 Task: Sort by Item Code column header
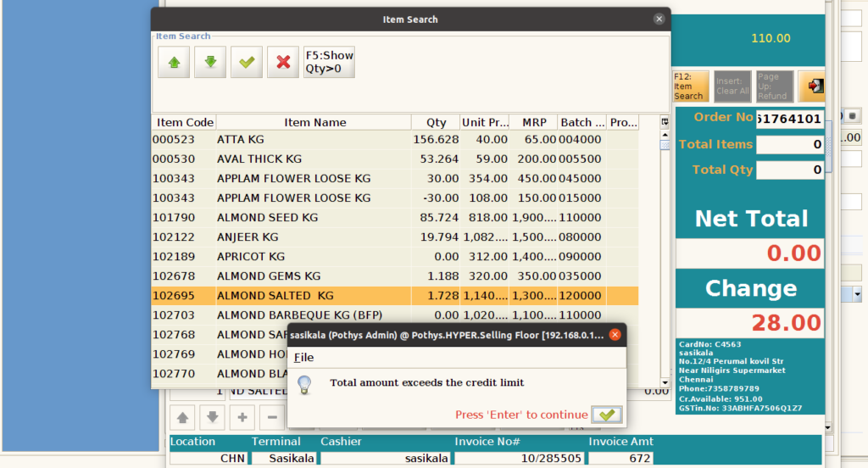click(184, 122)
